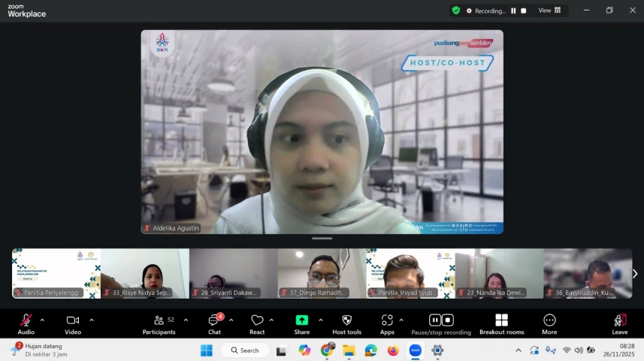Expand audio options caret next to Audio
This screenshot has width=644, height=361.
[x=42, y=320]
